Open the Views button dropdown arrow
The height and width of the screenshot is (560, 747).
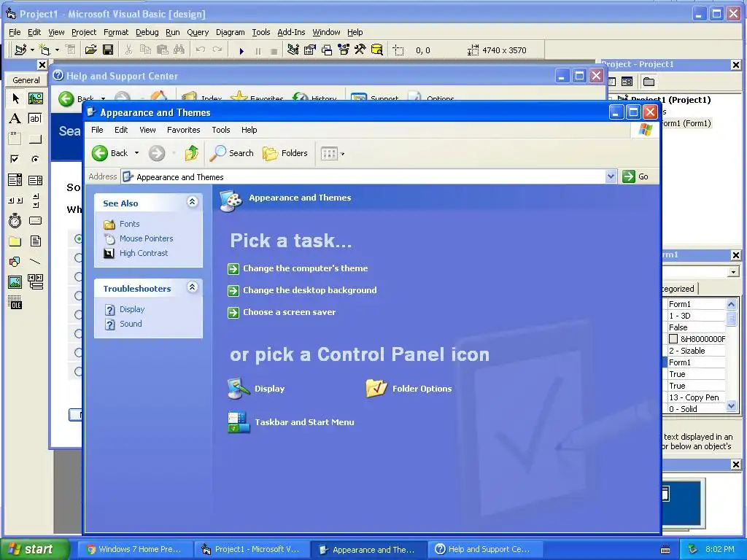(343, 154)
